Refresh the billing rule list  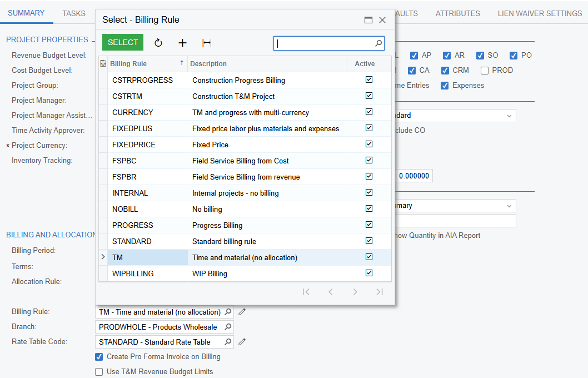click(x=158, y=42)
